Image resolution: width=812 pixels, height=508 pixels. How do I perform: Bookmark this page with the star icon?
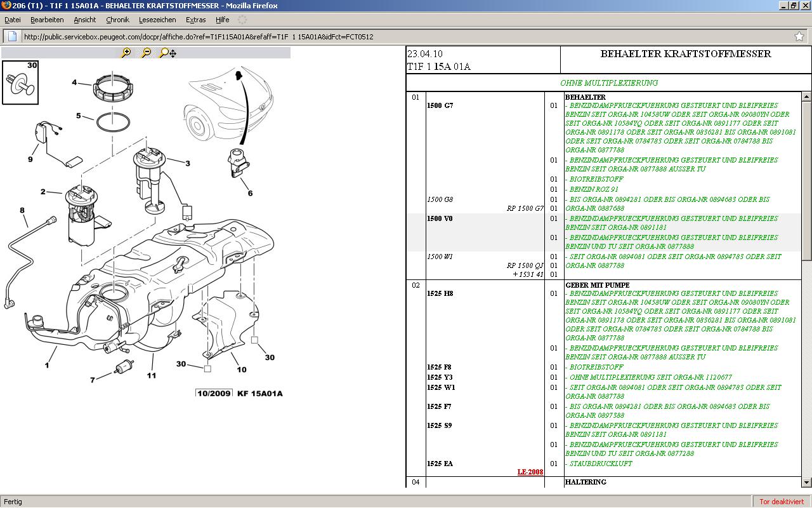[x=799, y=36]
